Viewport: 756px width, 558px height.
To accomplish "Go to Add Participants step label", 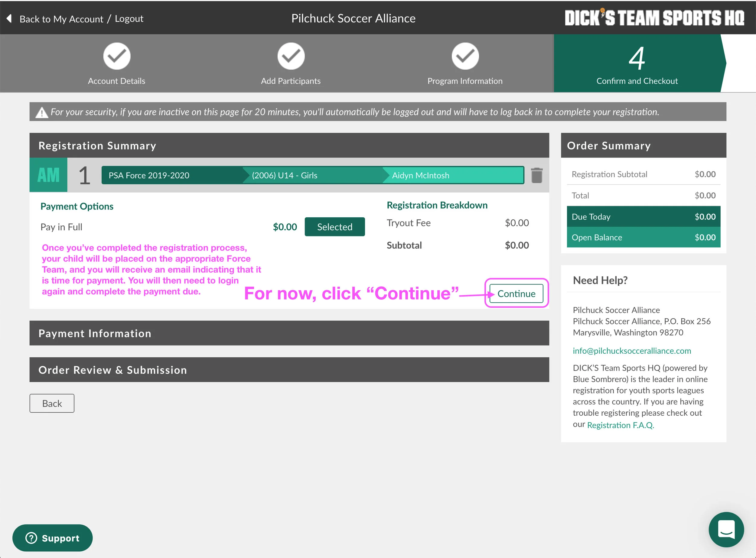I will 291,81.
